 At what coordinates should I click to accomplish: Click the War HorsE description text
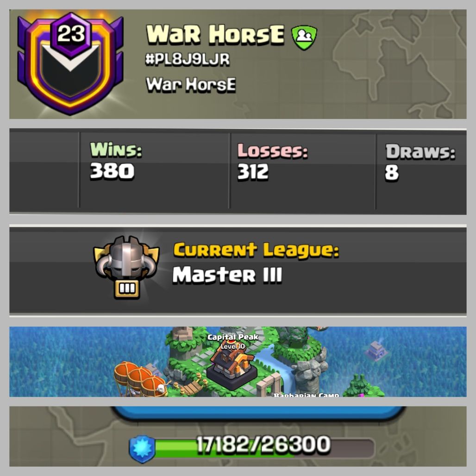click(191, 84)
